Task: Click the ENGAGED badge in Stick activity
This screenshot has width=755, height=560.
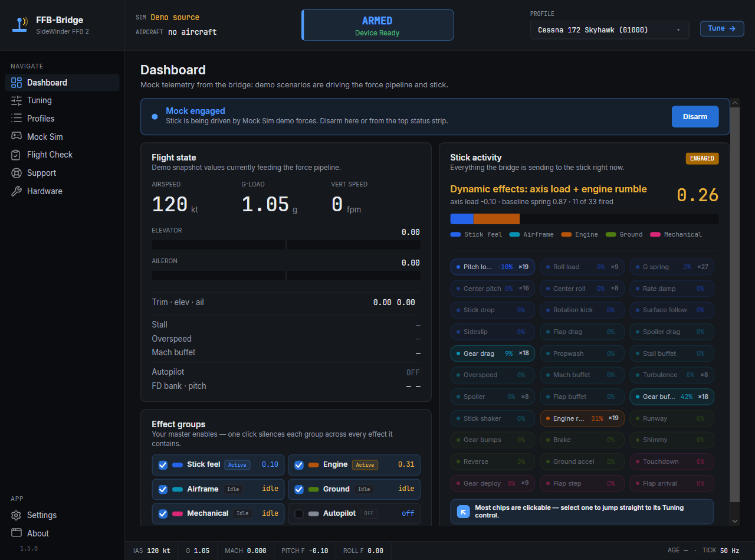Action: 702,158
